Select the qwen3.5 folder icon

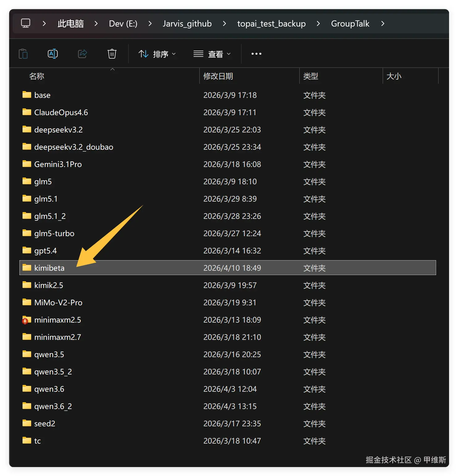[27, 354]
